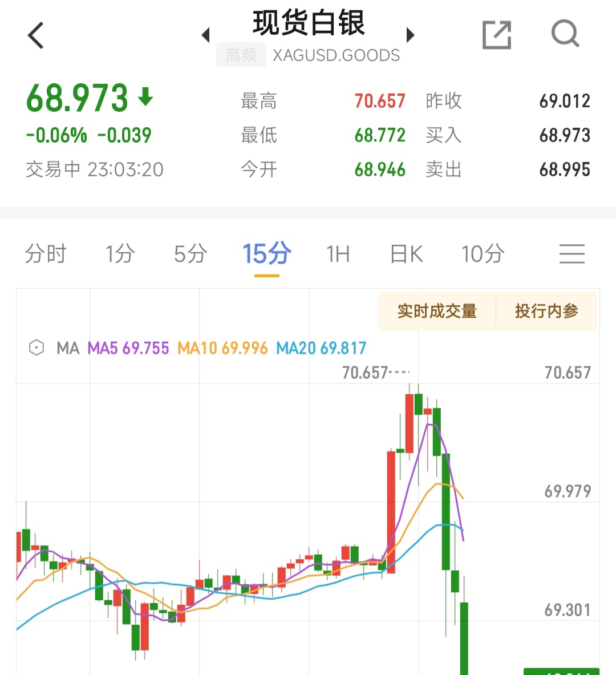Select the 1H interval tab
The width and height of the screenshot is (616, 675).
point(338,254)
